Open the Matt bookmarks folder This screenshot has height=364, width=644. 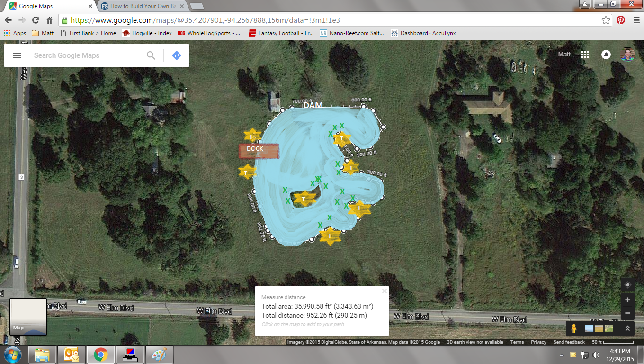click(43, 33)
